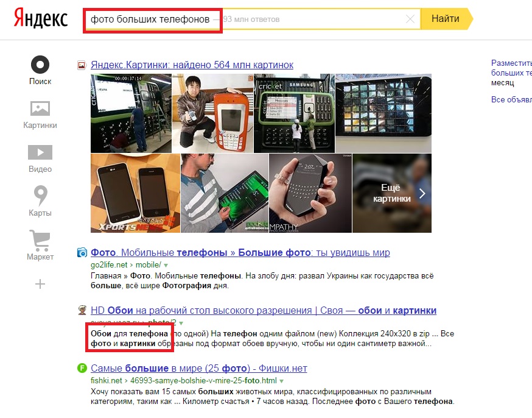The width and height of the screenshot is (532, 418).
Task: Open the Яндекс.Картинки found 564 млн link
Action: pos(192,65)
